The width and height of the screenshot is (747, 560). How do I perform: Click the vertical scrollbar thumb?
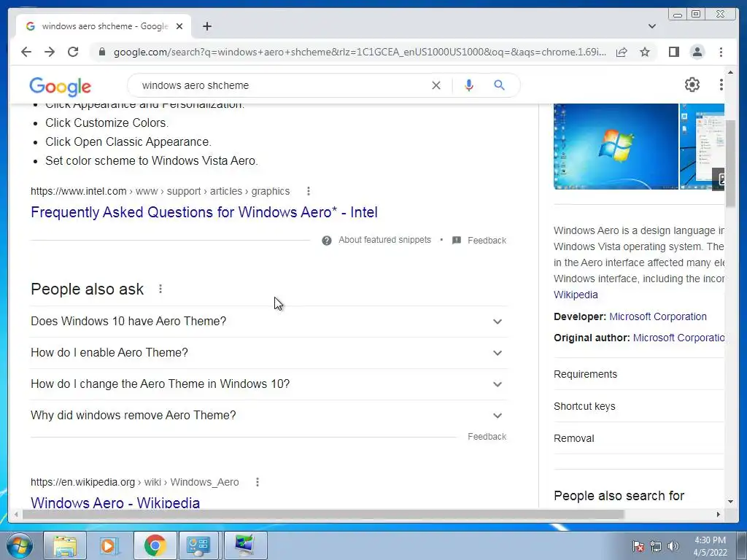[x=730, y=163]
